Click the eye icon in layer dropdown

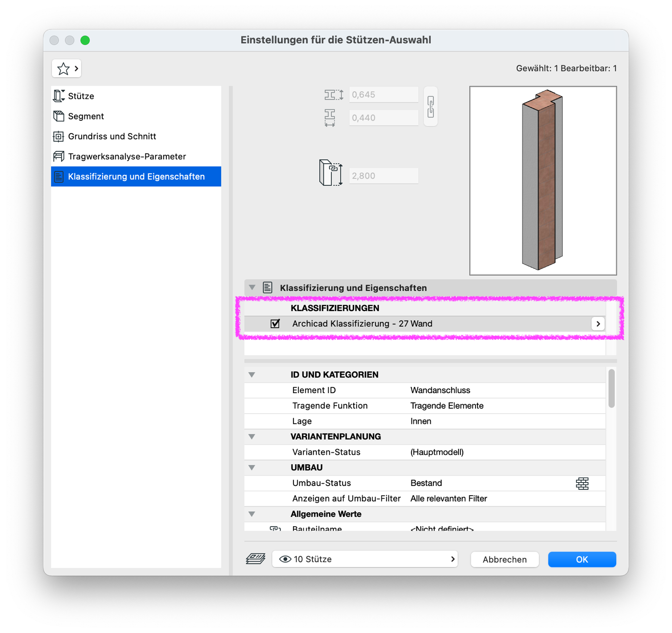tap(285, 559)
